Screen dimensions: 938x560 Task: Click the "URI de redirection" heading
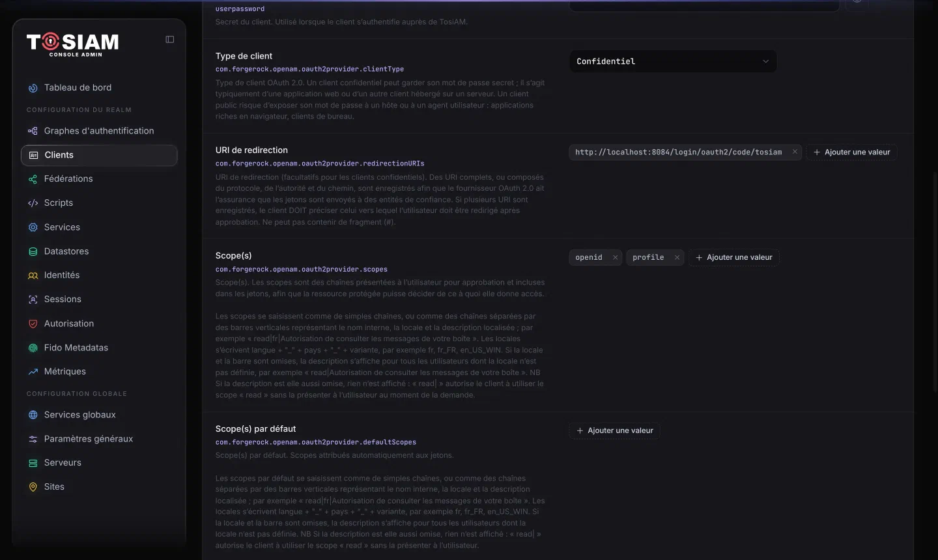click(x=251, y=150)
